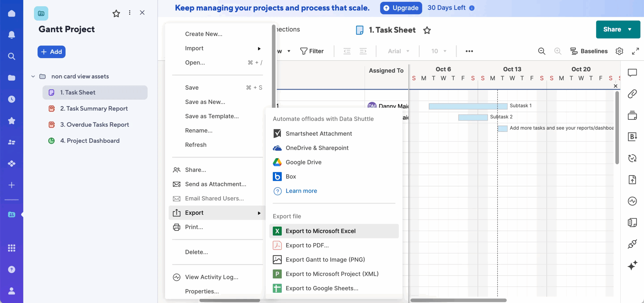
Task: Open the Arial font dropdown
Action: pos(399,51)
